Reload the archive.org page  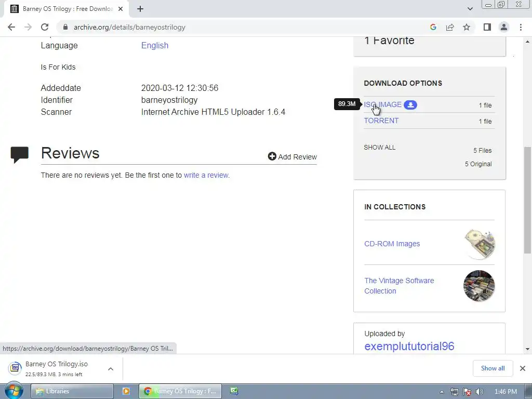tap(45, 27)
